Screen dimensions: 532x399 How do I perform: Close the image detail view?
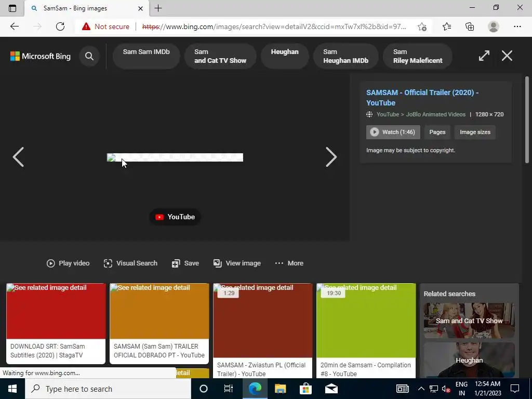coord(507,56)
